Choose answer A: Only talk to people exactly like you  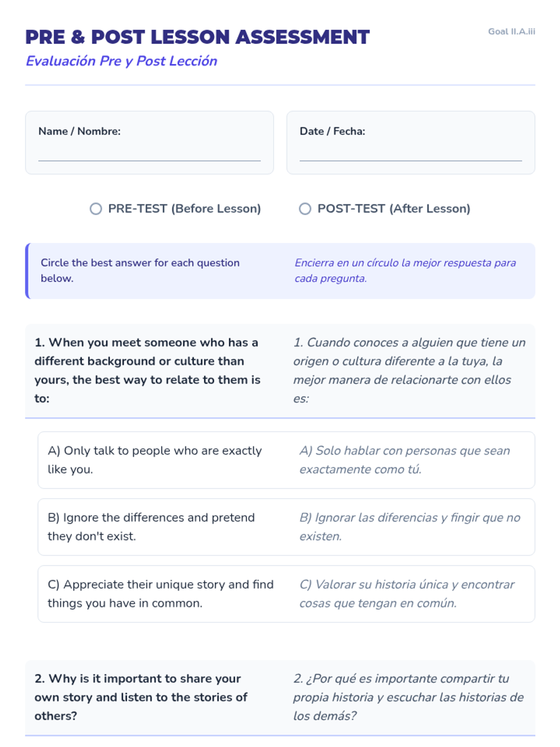154,460
